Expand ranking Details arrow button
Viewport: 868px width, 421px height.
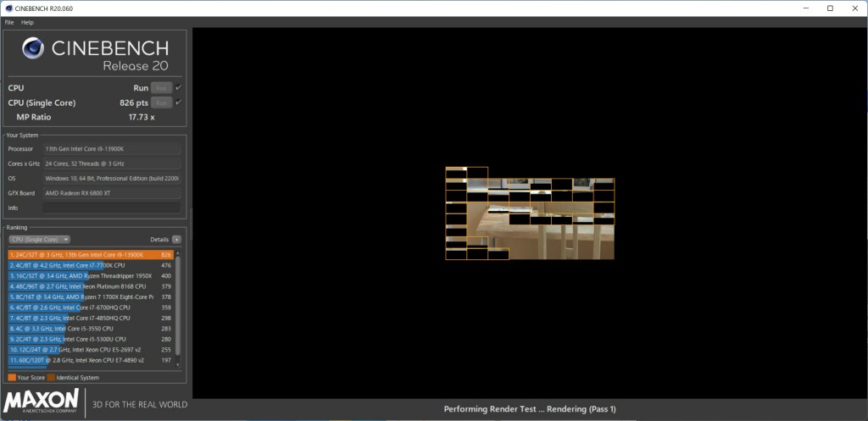(x=176, y=240)
